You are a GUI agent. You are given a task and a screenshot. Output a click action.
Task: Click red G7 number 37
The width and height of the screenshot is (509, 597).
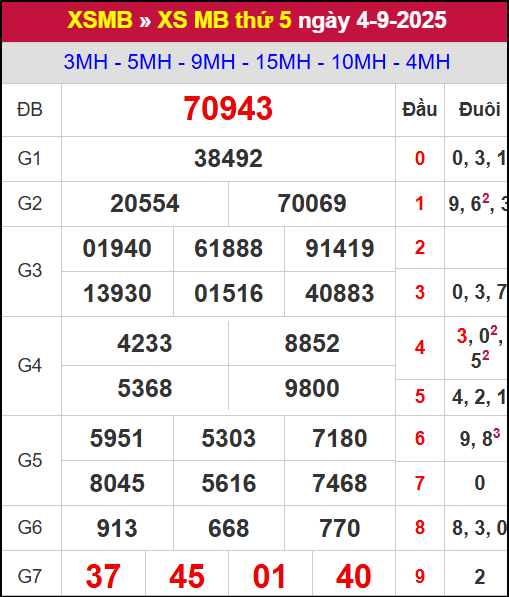pyautogui.click(x=103, y=576)
